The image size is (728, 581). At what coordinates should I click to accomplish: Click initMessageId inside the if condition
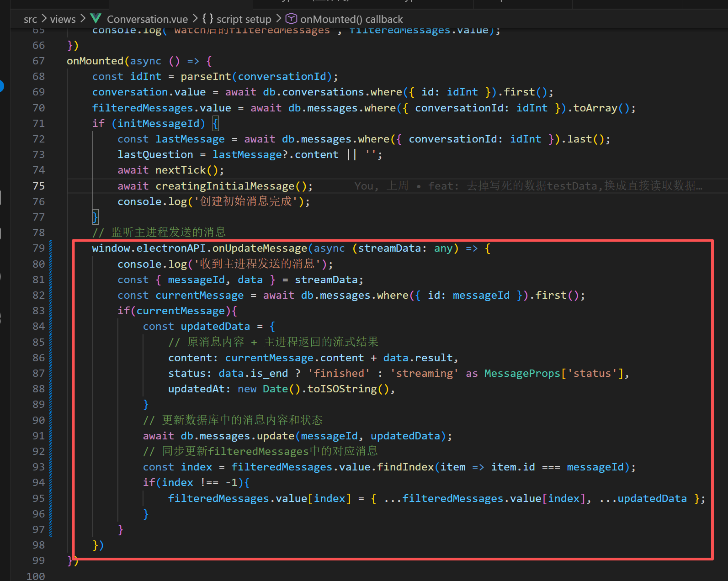pyautogui.click(x=159, y=123)
